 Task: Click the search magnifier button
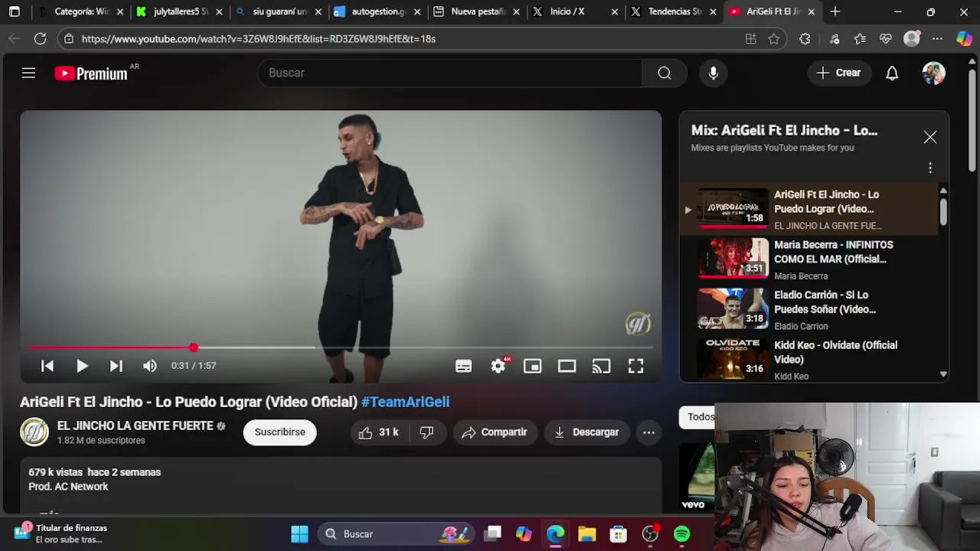click(x=665, y=73)
